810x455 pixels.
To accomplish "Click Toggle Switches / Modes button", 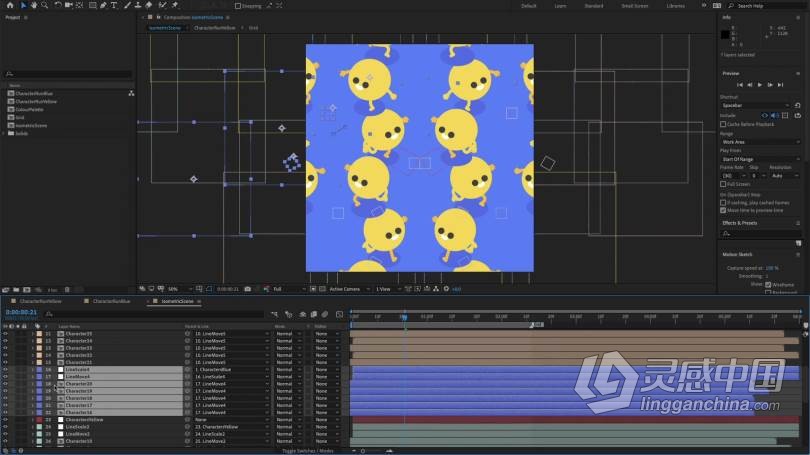I will pyautogui.click(x=309, y=451).
